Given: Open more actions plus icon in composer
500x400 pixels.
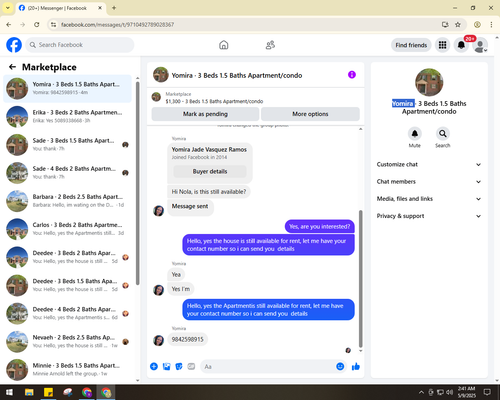Looking at the screenshot, I should click(x=154, y=366).
